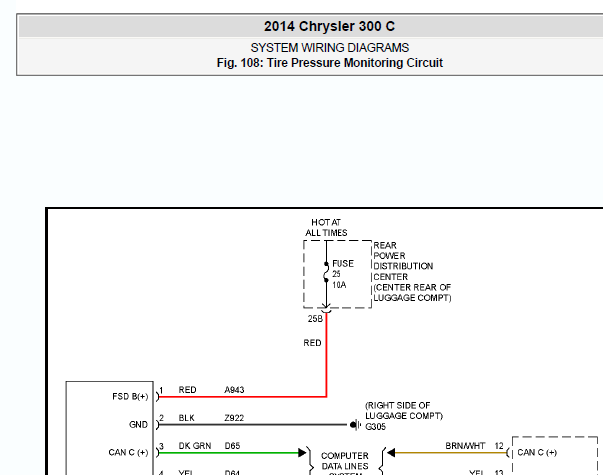603x475 pixels.
Task: Click the 'COMPUTER DATA LINES' label
Action: (x=345, y=461)
